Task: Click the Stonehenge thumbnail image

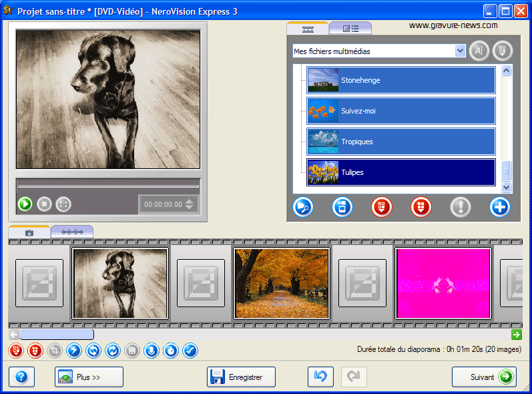Action: [x=323, y=80]
